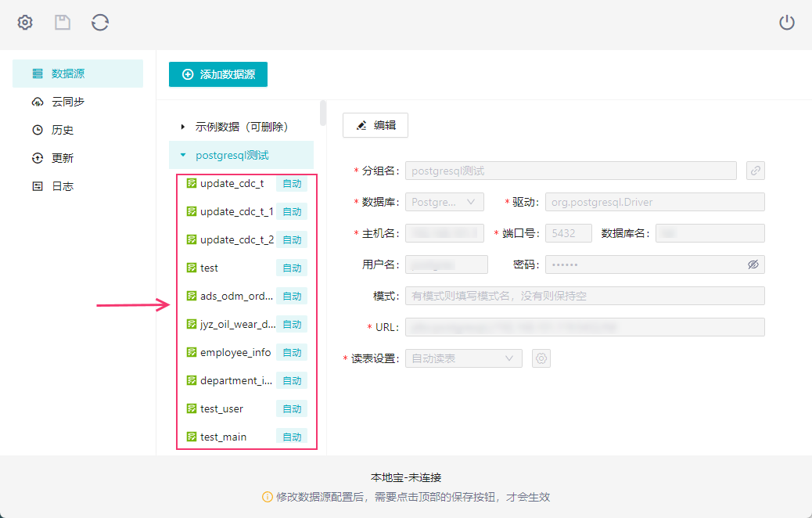The height and width of the screenshot is (518, 812).
Task: Select the department_i... table
Action: click(236, 381)
